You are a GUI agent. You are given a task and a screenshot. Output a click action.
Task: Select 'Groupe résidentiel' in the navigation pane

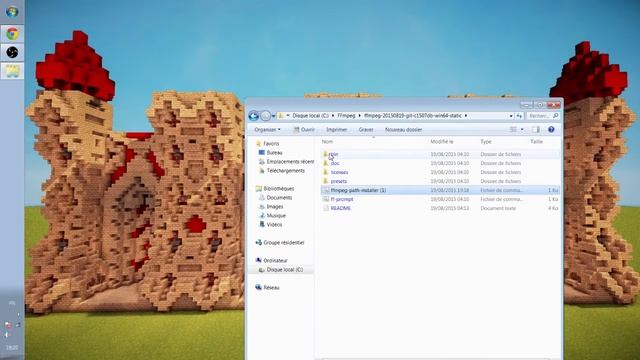(284, 242)
